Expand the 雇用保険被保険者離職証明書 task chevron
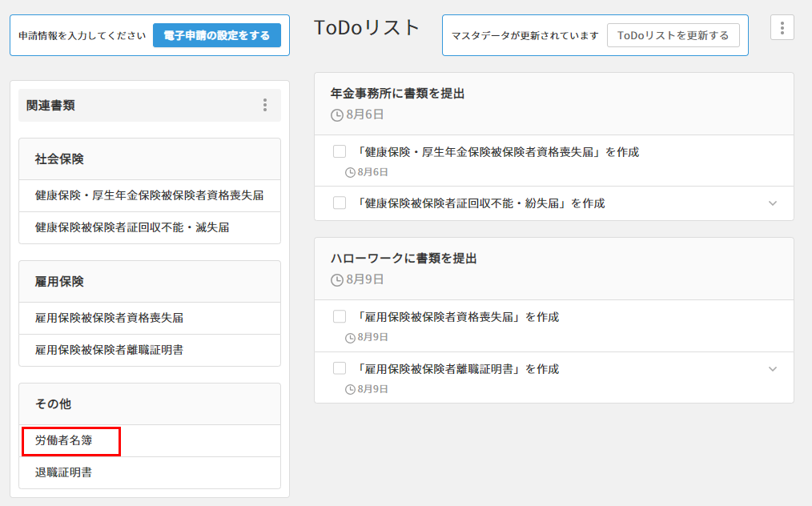812x506 pixels. 773,369
